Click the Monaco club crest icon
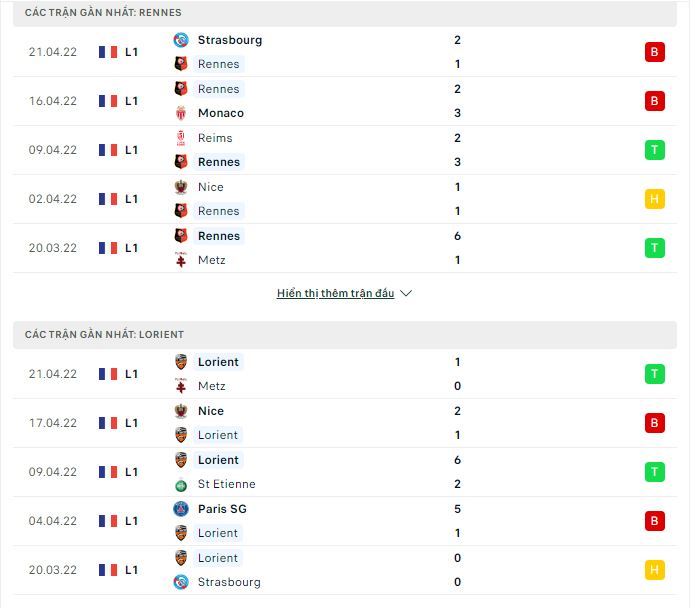 pos(181,113)
